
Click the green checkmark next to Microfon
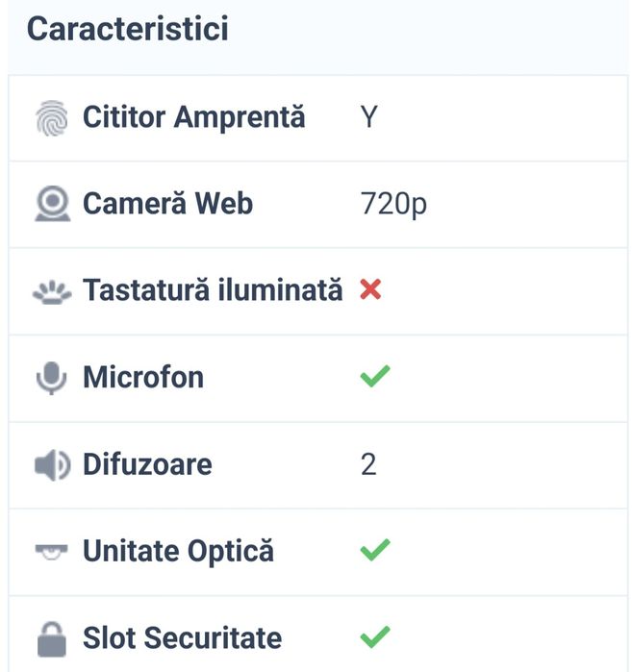pyautogui.click(x=374, y=377)
